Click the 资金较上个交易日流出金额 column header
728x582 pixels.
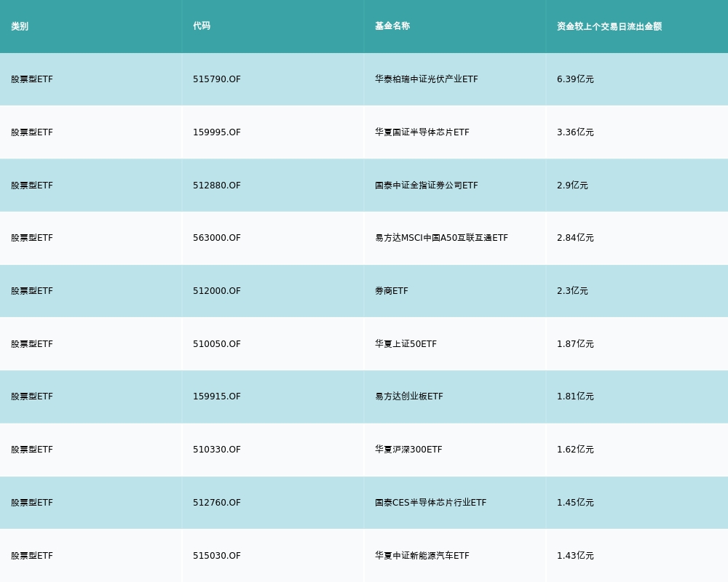click(609, 26)
